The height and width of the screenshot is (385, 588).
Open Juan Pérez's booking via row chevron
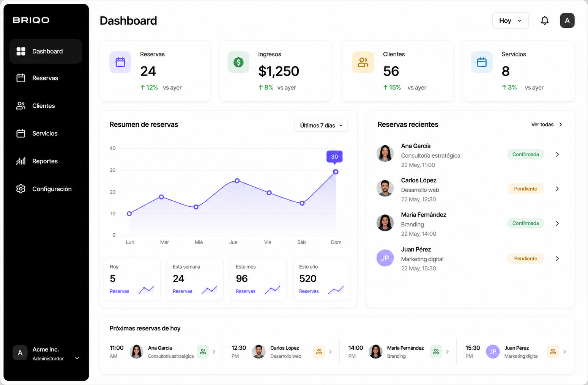tap(557, 259)
